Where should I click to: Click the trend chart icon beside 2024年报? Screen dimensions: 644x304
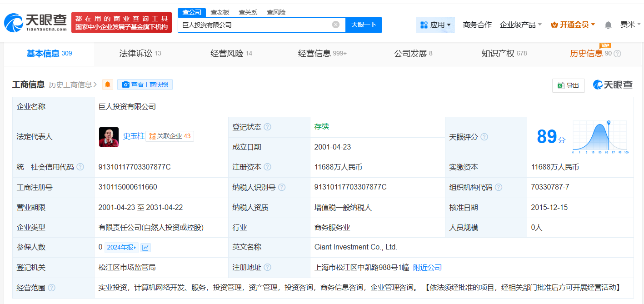click(x=145, y=247)
